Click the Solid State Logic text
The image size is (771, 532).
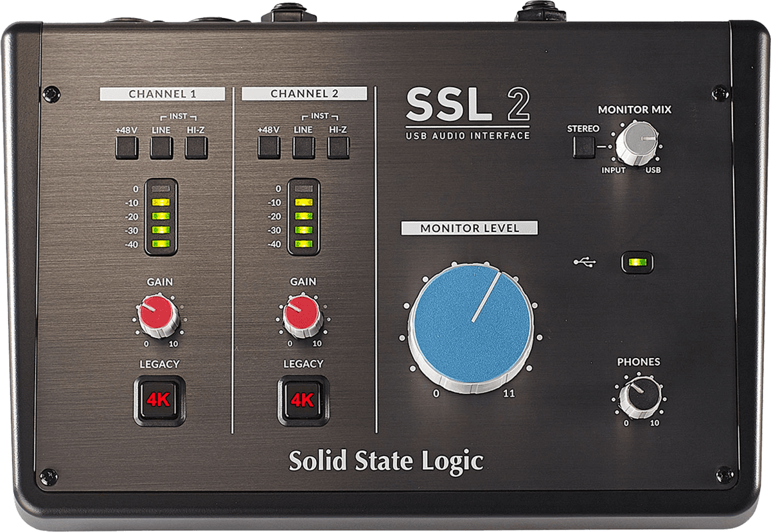386,461
